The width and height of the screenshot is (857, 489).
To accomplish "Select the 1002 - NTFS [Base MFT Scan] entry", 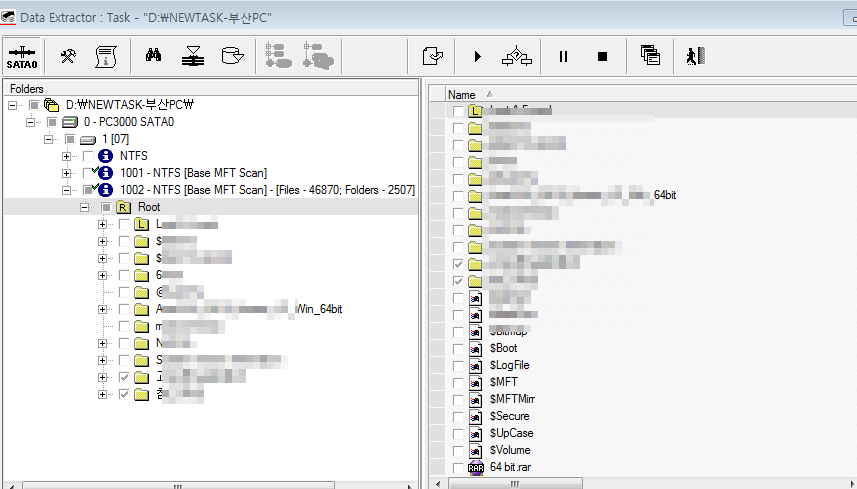I will pos(267,190).
